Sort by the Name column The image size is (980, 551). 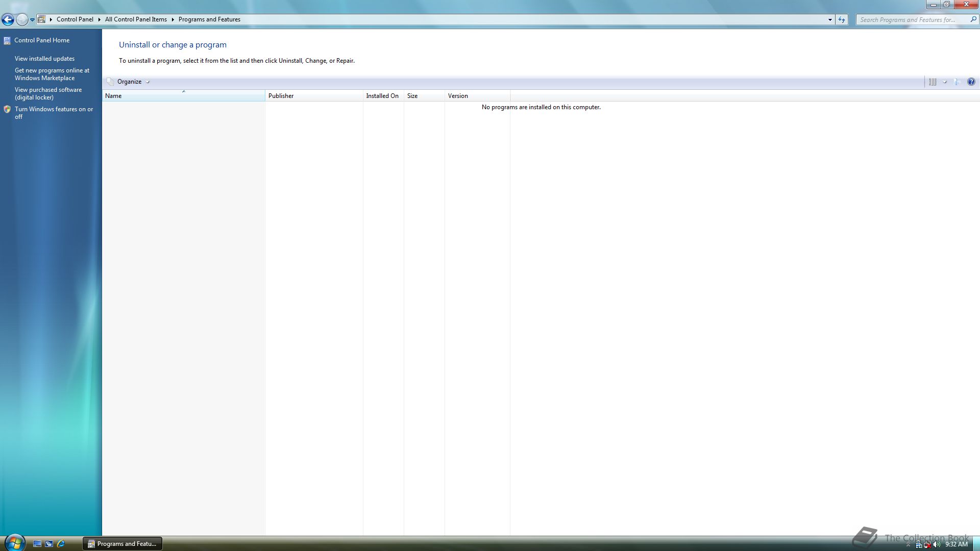(x=184, y=96)
